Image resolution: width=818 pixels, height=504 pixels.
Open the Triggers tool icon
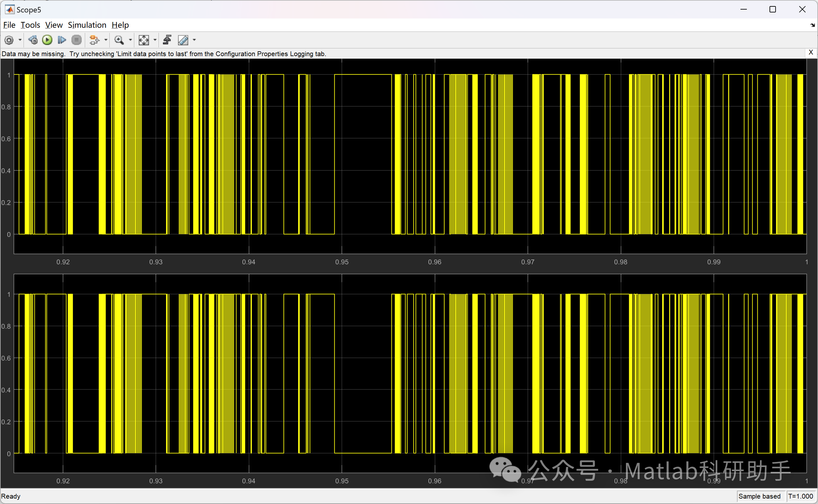tap(167, 40)
